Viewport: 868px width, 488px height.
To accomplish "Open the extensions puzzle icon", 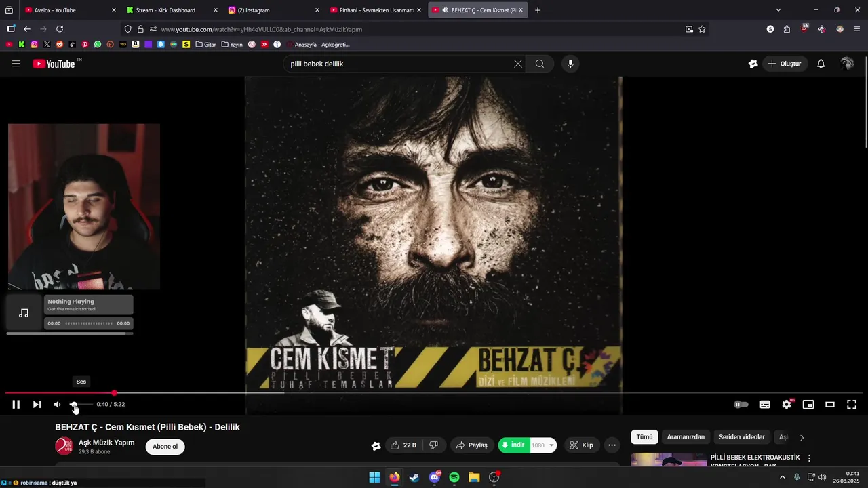I will [x=787, y=29].
